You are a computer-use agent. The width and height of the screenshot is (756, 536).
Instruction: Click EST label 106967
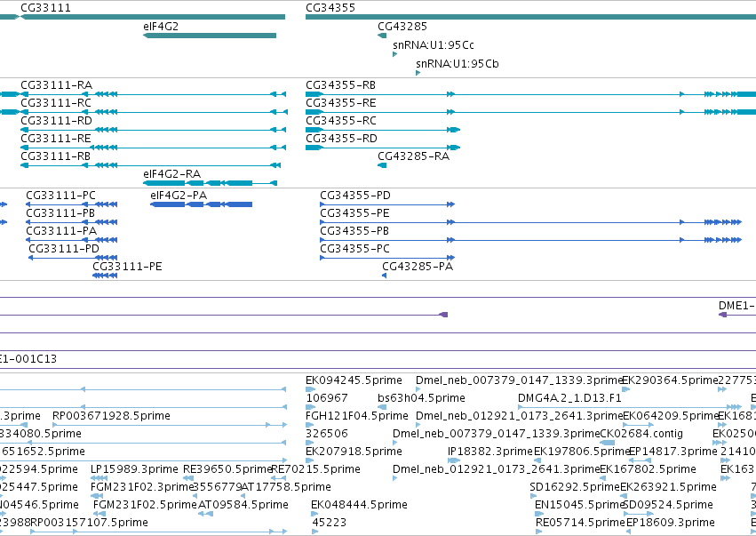(x=327, y=398)
